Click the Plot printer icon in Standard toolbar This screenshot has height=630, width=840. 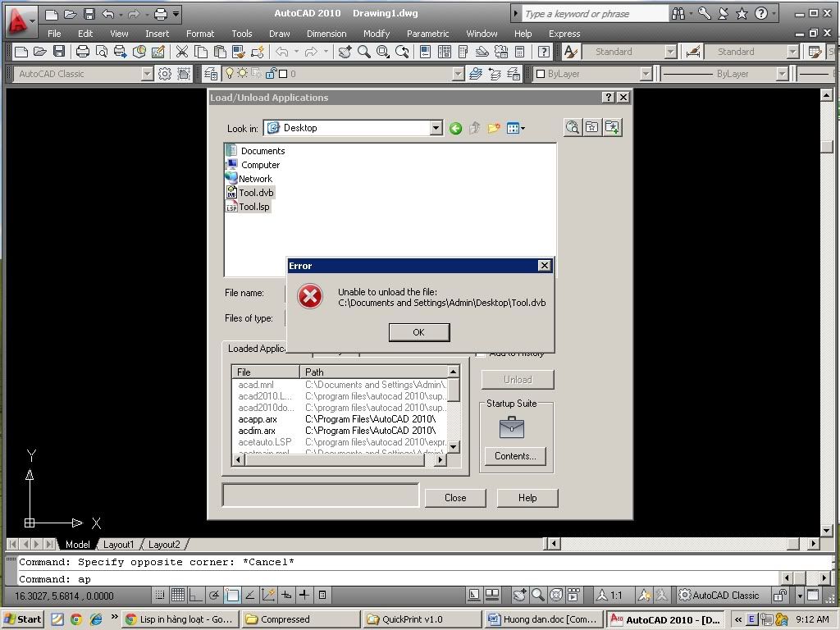83,52
